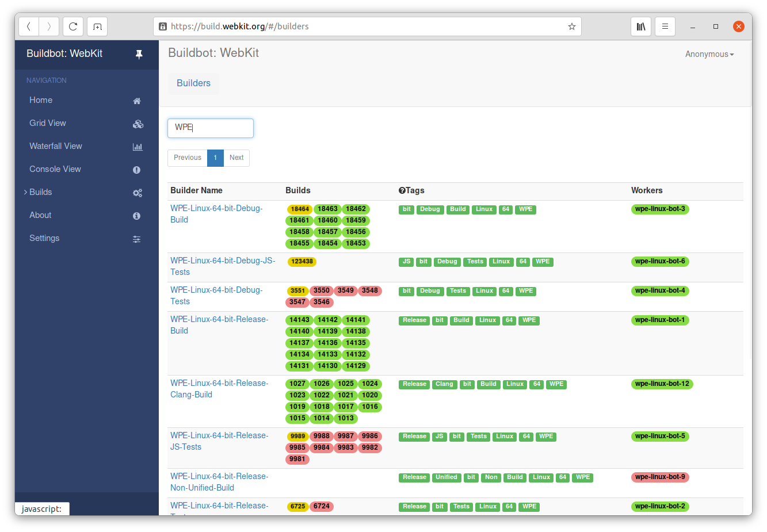Open Grid View via its cubes icon

click(x=138, y=124)
